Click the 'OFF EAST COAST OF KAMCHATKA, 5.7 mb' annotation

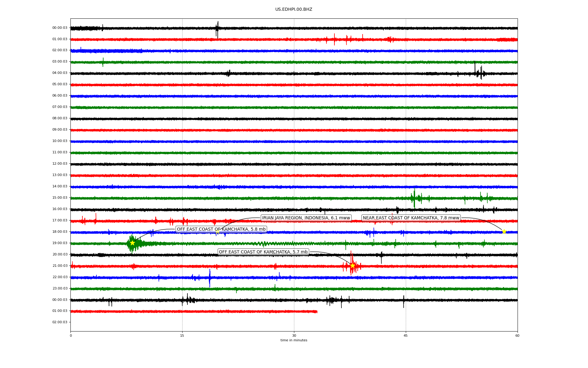[x=263, y=252]
